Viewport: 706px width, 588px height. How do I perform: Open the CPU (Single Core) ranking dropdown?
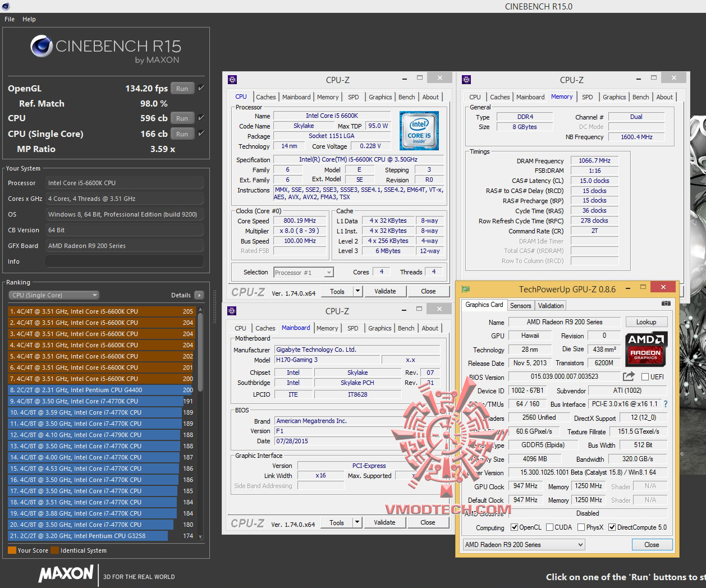[54, 295]
